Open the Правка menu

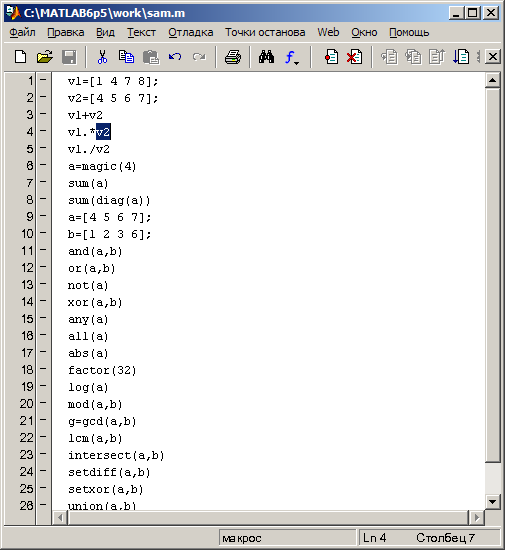point(66,32)
